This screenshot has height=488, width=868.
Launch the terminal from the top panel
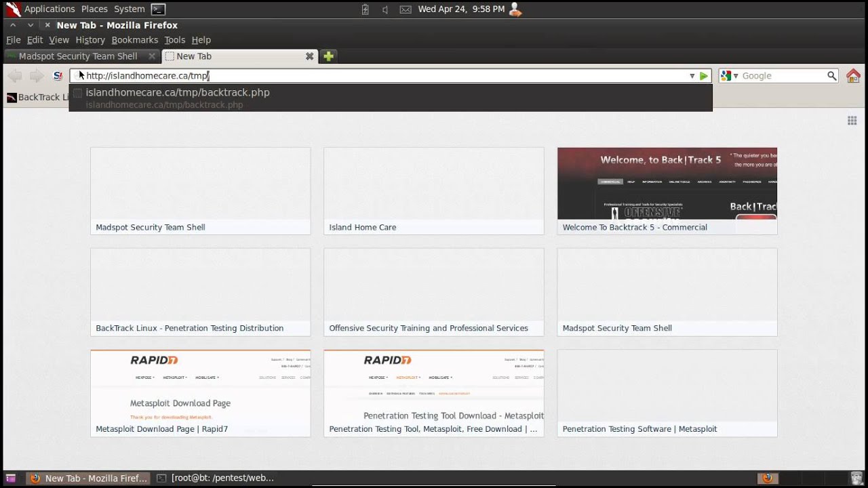tap(158, 9)
